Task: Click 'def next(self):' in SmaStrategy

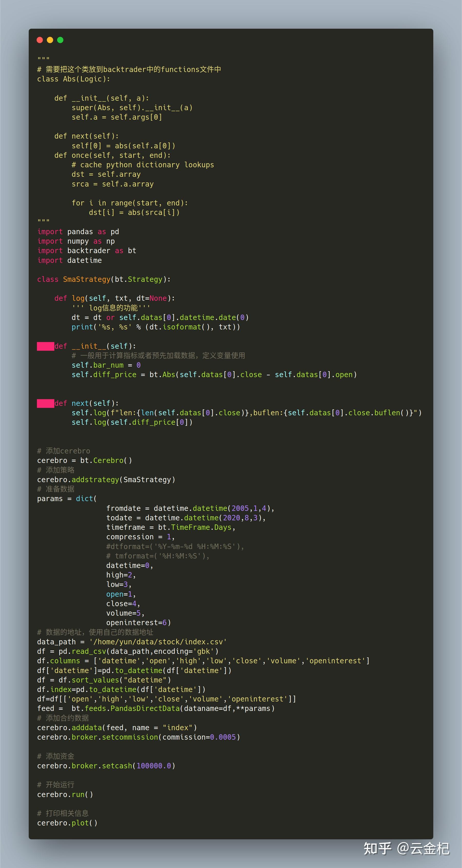Action: point(87,403)
